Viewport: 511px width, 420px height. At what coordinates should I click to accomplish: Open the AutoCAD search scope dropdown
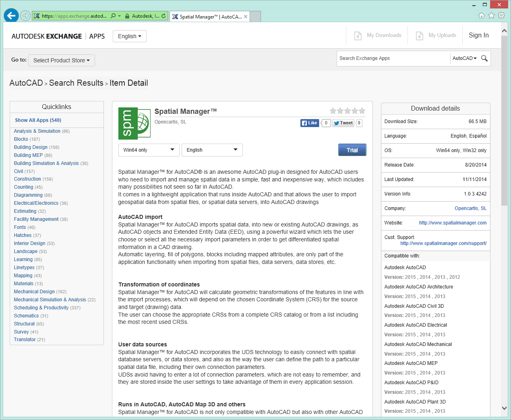(464, 58)
